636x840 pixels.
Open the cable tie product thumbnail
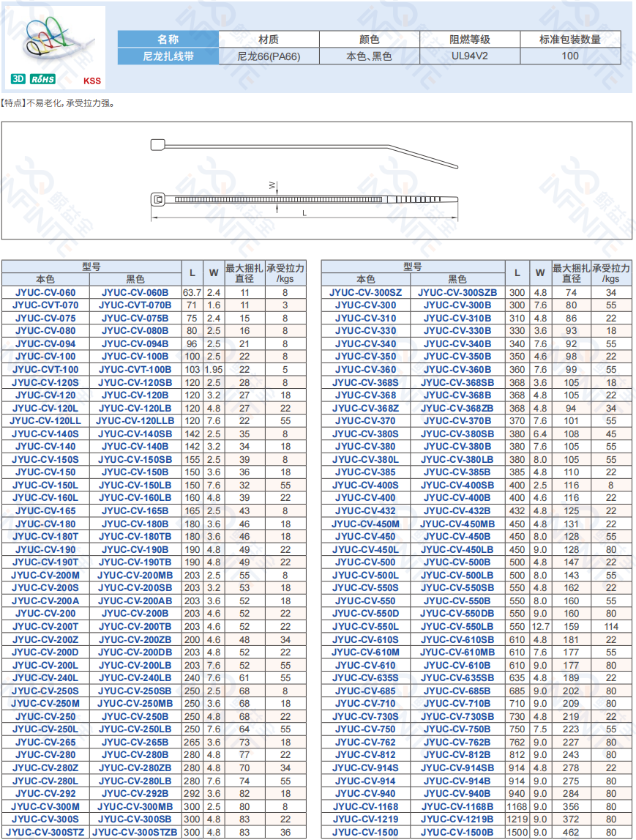tap(56, 41)
